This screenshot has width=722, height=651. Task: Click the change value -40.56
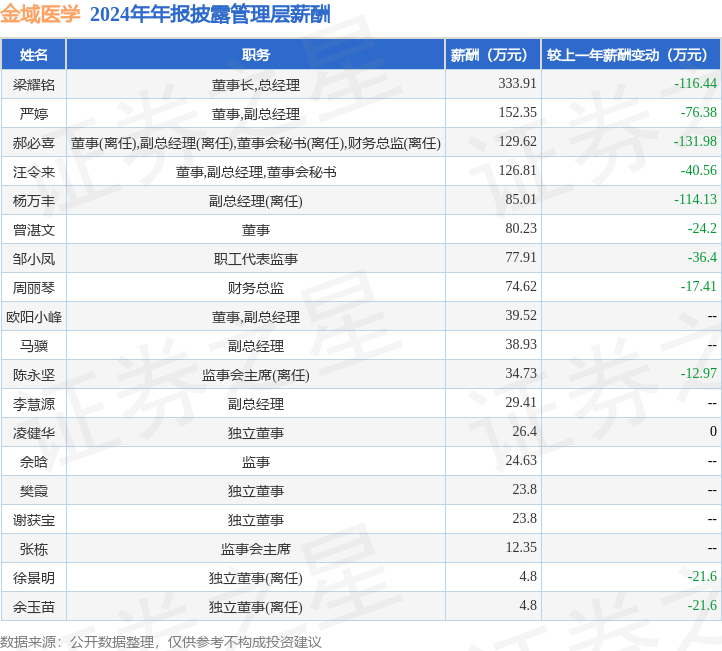pyautogui.click(x=699, y=170)
